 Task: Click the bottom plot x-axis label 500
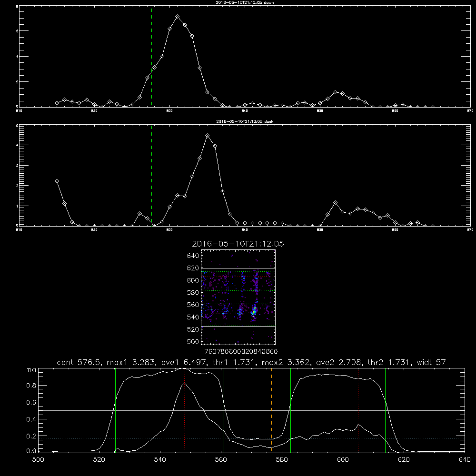click(38, 460)
